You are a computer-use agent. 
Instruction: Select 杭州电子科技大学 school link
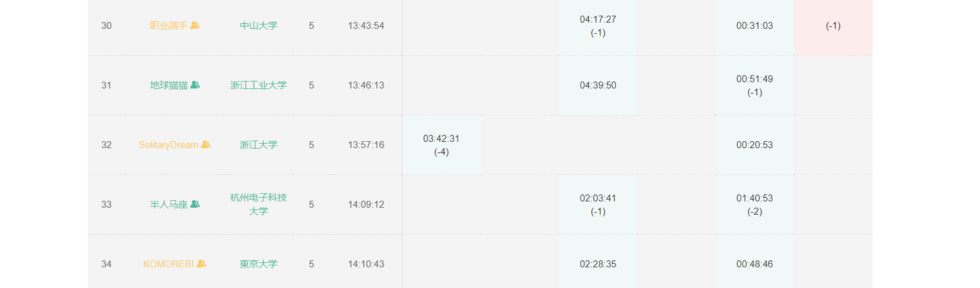[258, 205]
